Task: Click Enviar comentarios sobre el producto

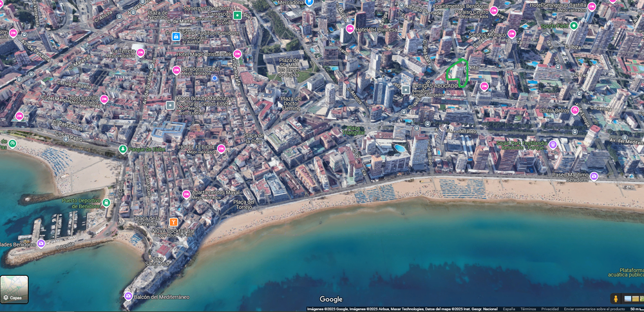Action: [x=593, y=309]
